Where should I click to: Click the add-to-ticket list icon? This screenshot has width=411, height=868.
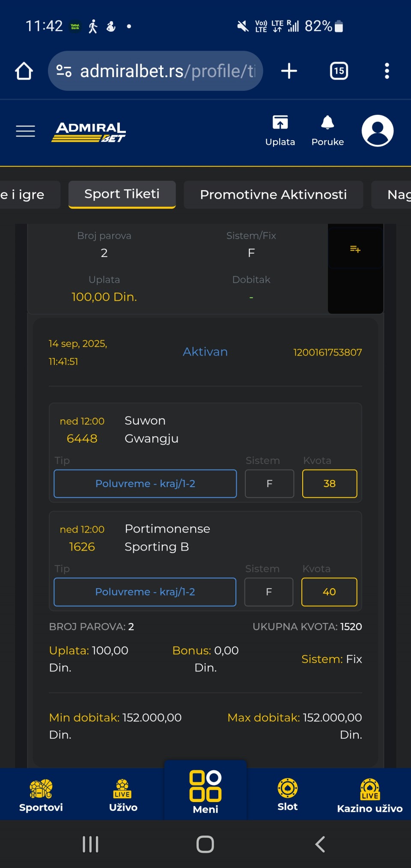click(x=355, y=249)
